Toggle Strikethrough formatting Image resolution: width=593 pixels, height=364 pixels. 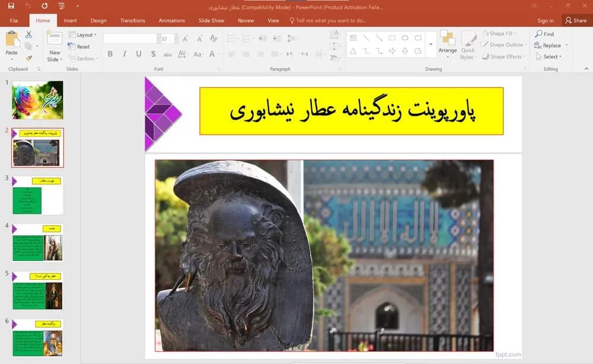pos(168,55)
